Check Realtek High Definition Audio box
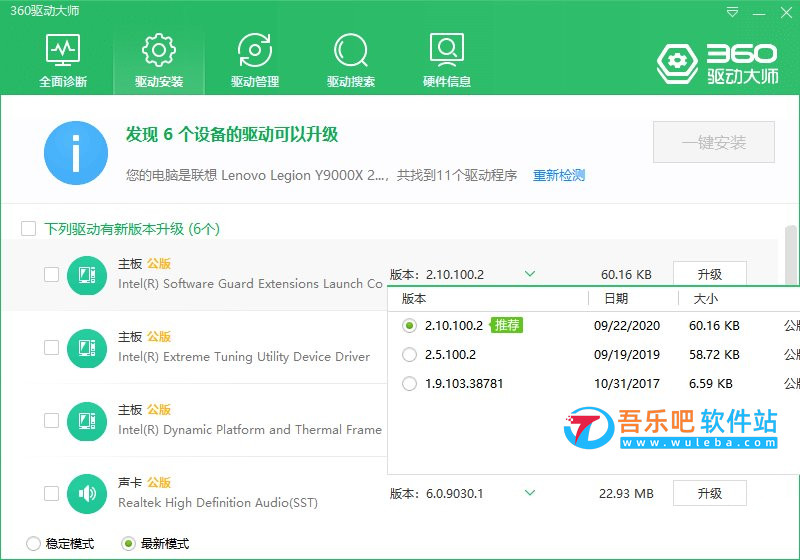 coord(51,493)
